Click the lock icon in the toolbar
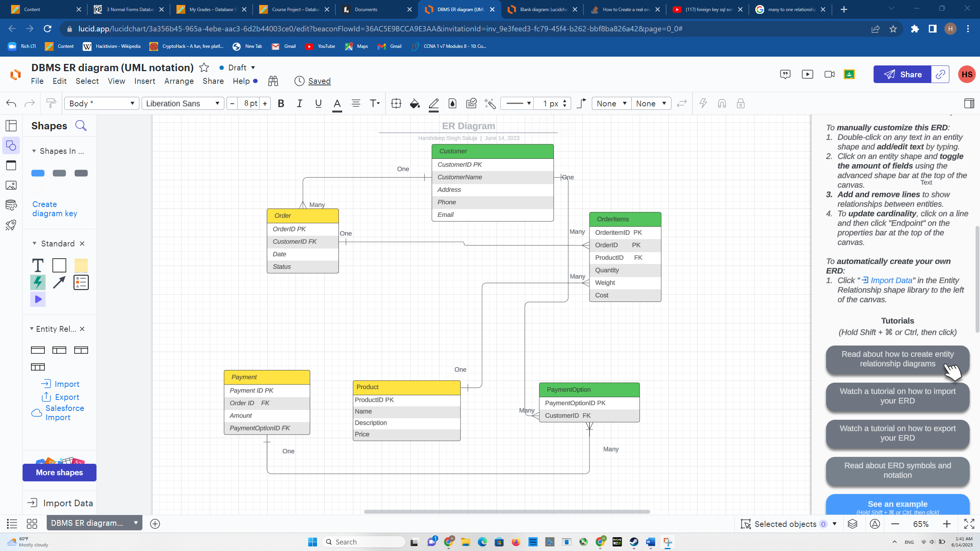 [x=740, y=103]
